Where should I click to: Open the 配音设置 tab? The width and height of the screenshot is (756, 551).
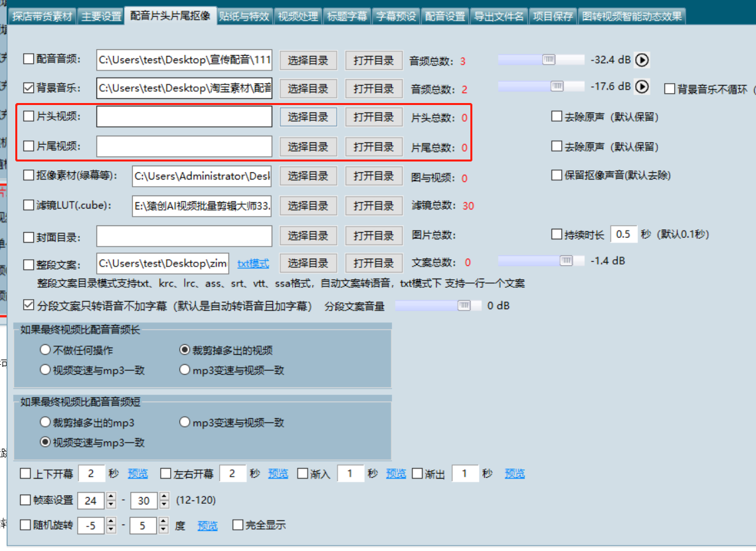click(x=445, y=17)
